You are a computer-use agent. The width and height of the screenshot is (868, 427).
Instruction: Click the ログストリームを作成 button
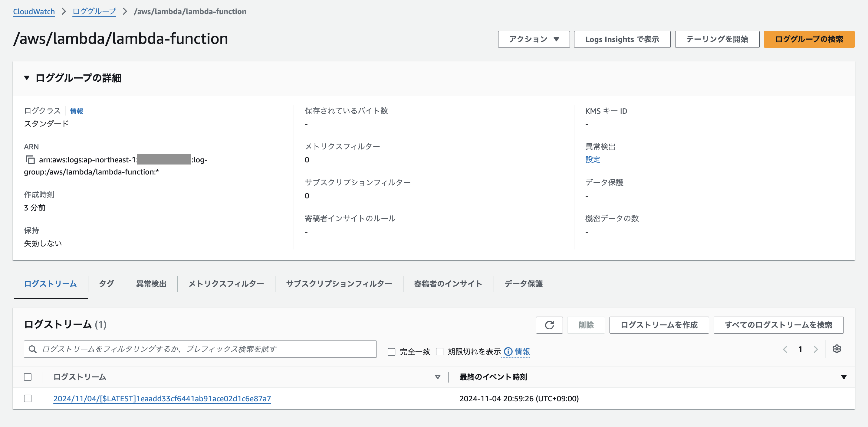click(659, 325)
